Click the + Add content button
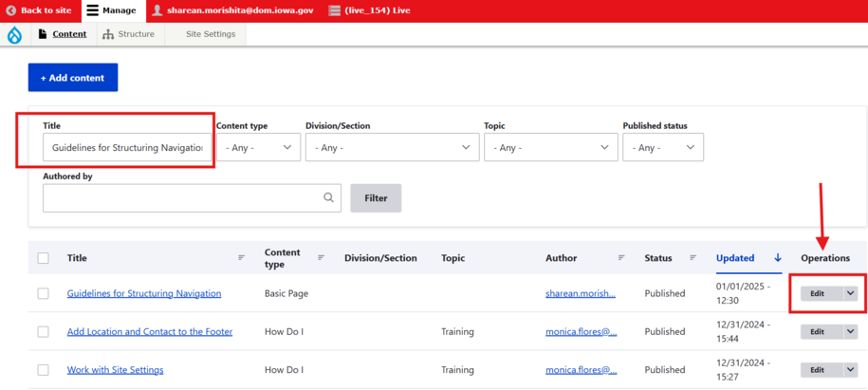This screenshot has width=868, height=390. (73, 78)
